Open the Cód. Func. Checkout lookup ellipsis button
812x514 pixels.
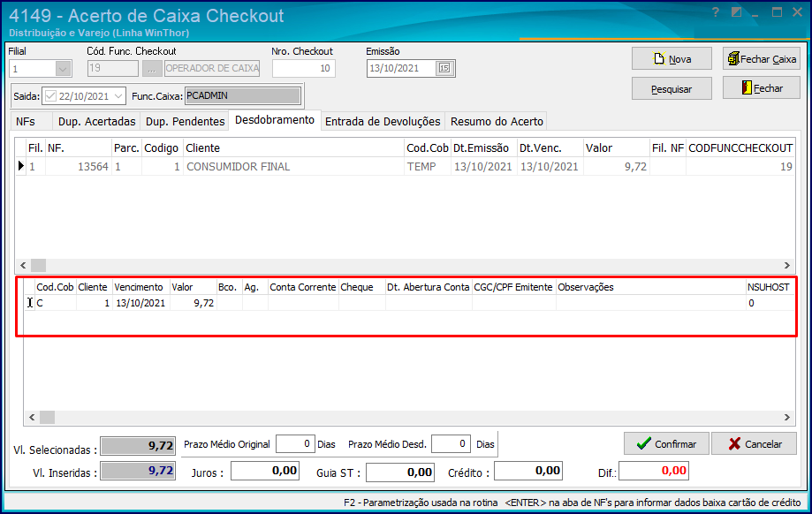tap(152, 68)
